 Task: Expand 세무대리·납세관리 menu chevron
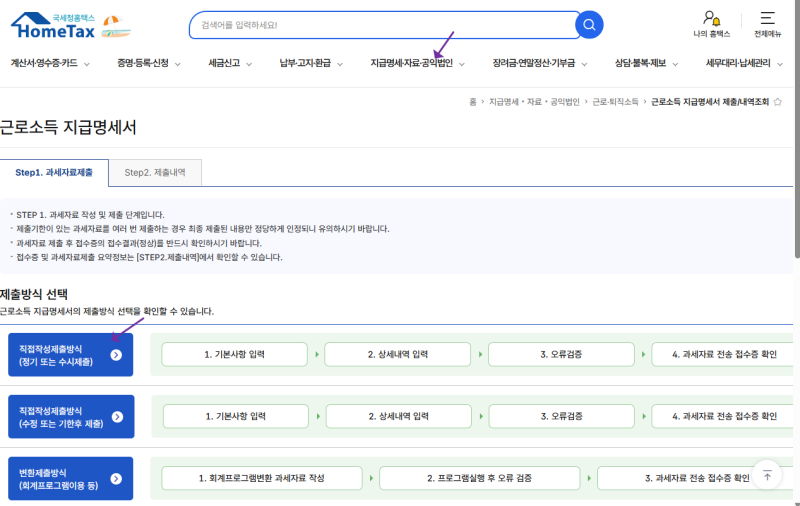(780, 64)
